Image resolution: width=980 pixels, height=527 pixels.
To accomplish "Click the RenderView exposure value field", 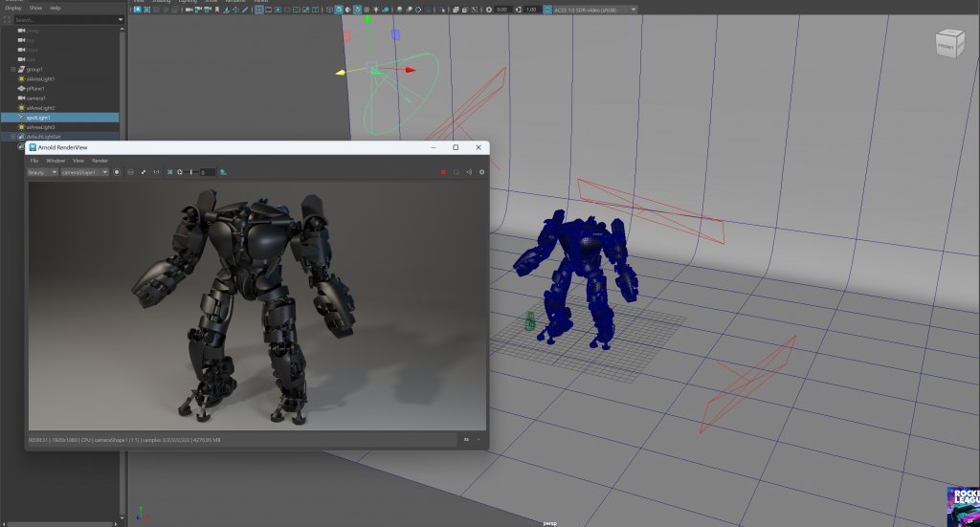I will [x=208, y=172].
